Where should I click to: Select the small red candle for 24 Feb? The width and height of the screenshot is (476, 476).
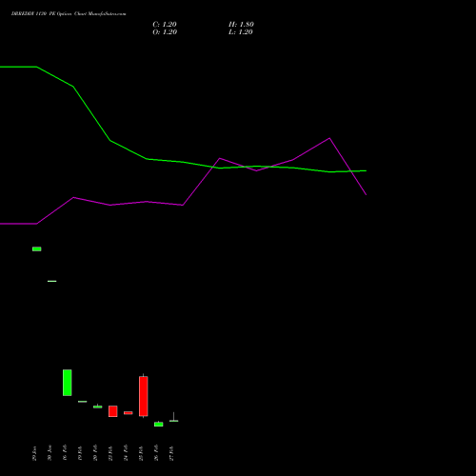129,413
